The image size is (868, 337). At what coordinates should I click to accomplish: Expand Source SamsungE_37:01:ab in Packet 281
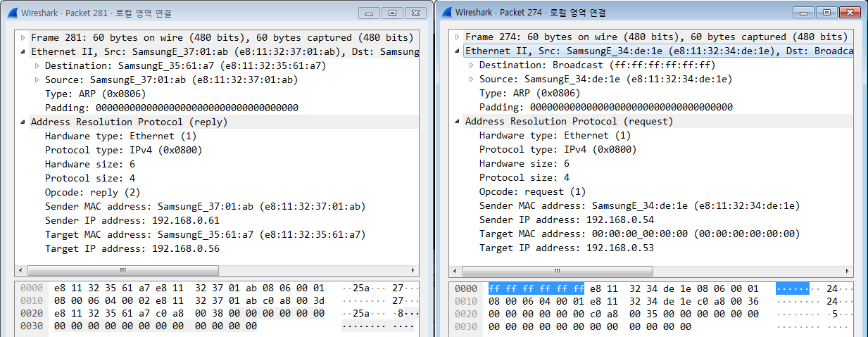[x=37, y=80]
